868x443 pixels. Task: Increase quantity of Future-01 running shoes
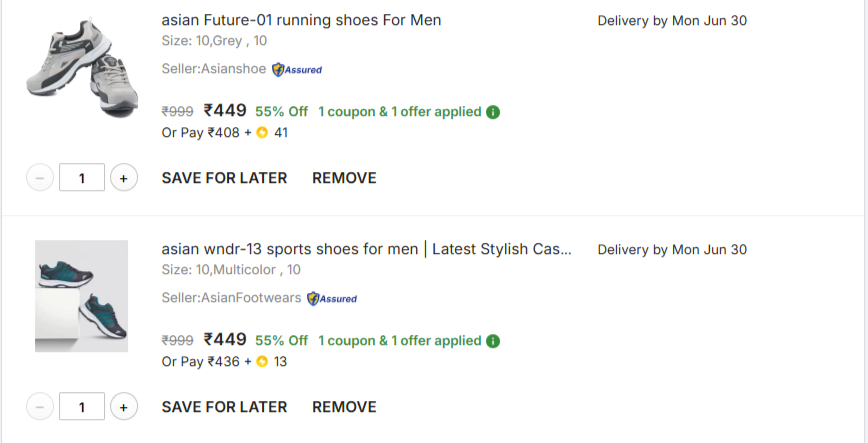(x=123, y=178)
